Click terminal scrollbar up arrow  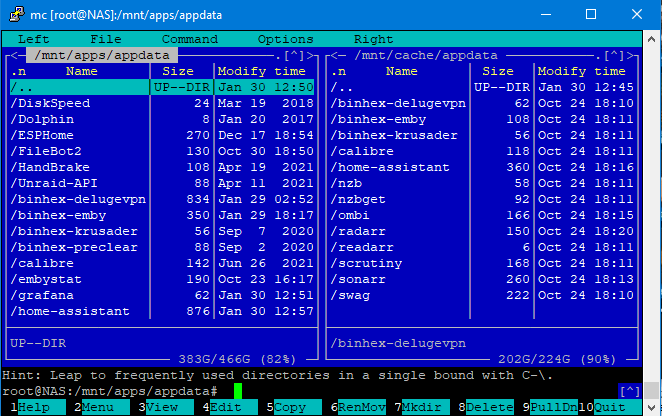tap(651, 39)
